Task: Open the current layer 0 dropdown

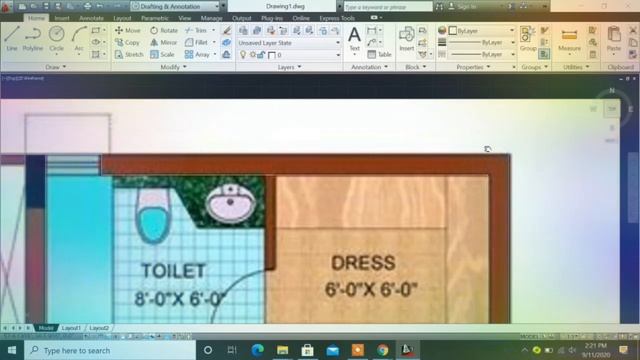Action: tap(289, 55)
